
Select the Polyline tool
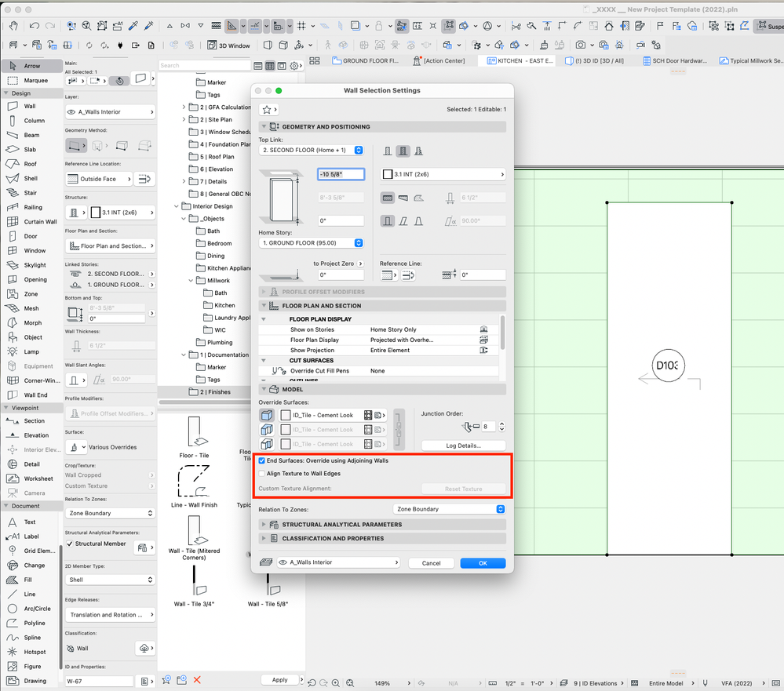[x=34, y=623]
